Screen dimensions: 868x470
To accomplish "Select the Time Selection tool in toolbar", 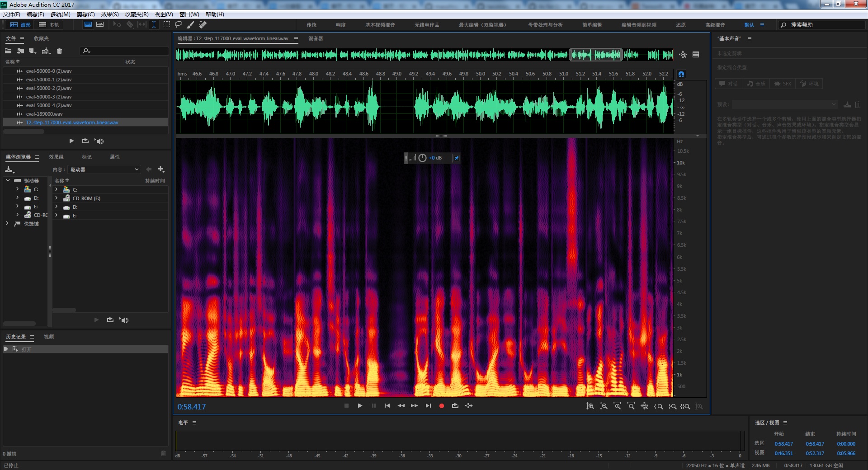I will click(x=154, y=24).
